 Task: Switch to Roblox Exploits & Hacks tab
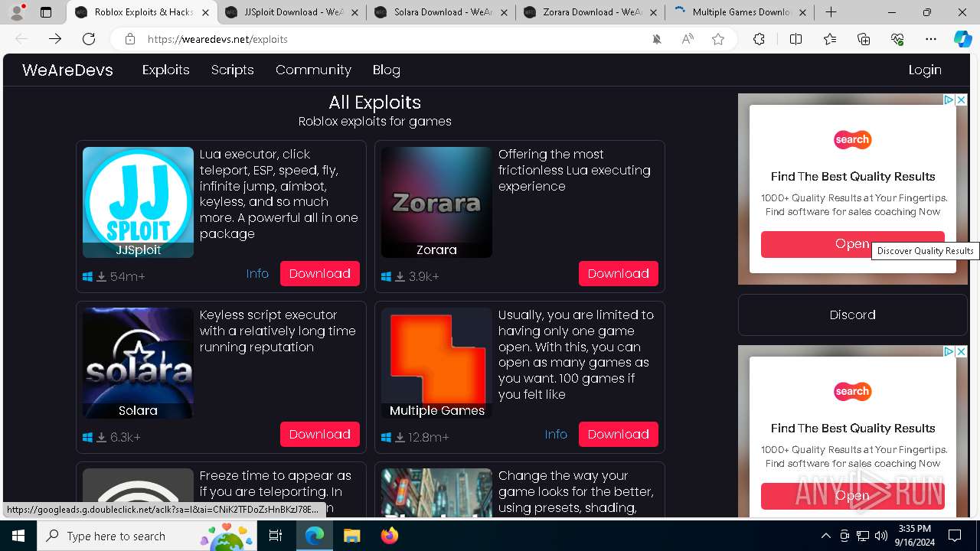142,12
